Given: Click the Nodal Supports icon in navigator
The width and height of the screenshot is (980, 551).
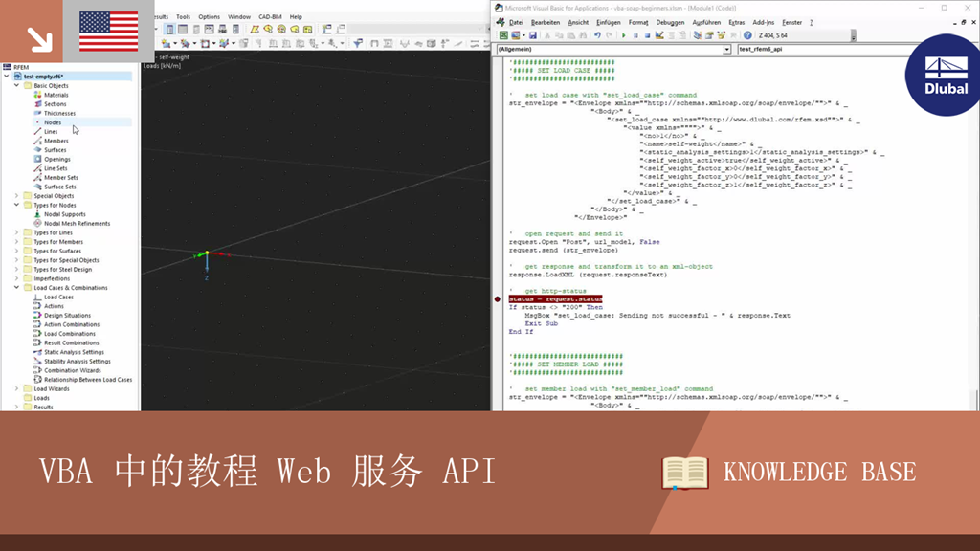Looking at the screenshot, I should point(37,214).
